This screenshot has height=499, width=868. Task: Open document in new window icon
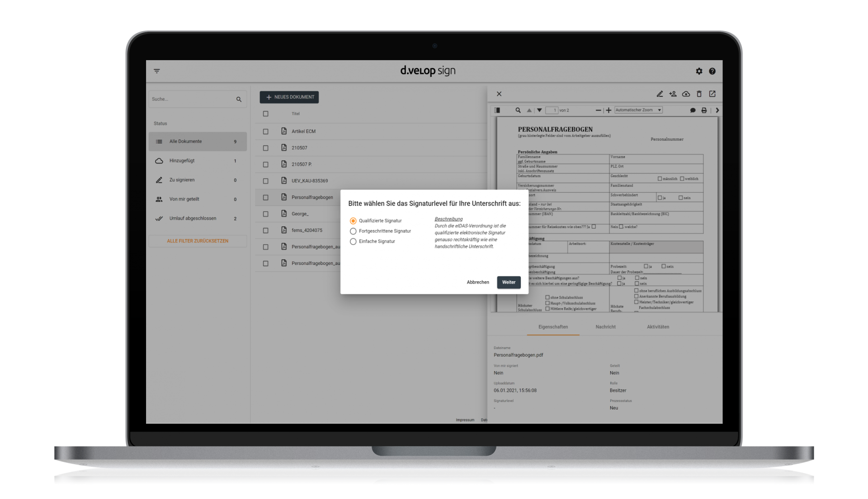click(712, 94)
